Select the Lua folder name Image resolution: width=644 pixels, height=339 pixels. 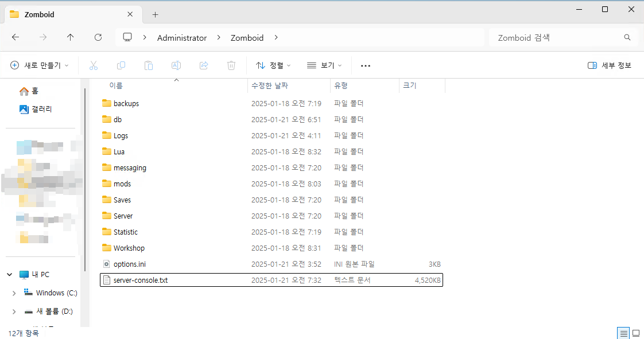[x=119, y=152]
